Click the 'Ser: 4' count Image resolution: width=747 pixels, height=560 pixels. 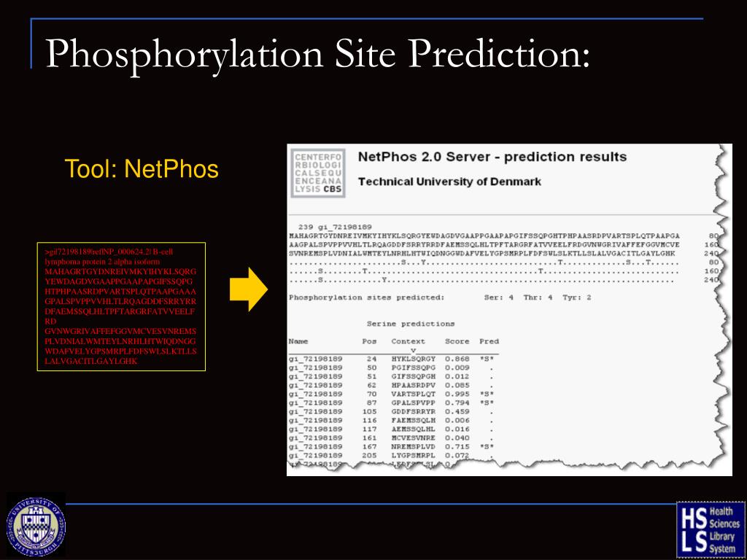(498, 297)
